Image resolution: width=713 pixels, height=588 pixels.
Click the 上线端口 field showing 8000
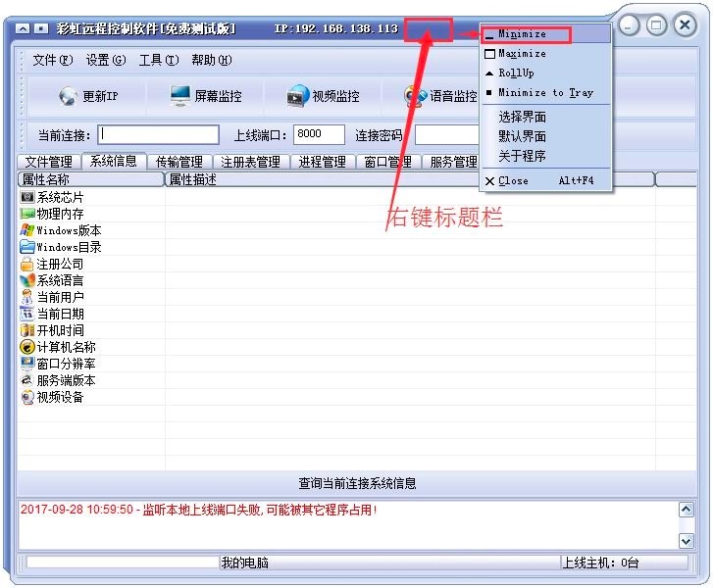pyautogui.click(x=319, y=135)
